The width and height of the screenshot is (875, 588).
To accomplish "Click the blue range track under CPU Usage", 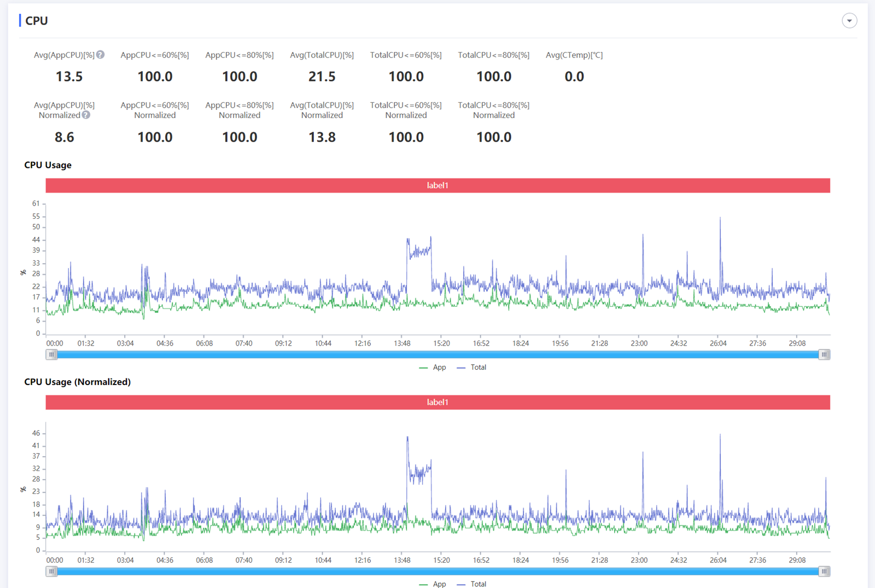I will coord(437,354).
